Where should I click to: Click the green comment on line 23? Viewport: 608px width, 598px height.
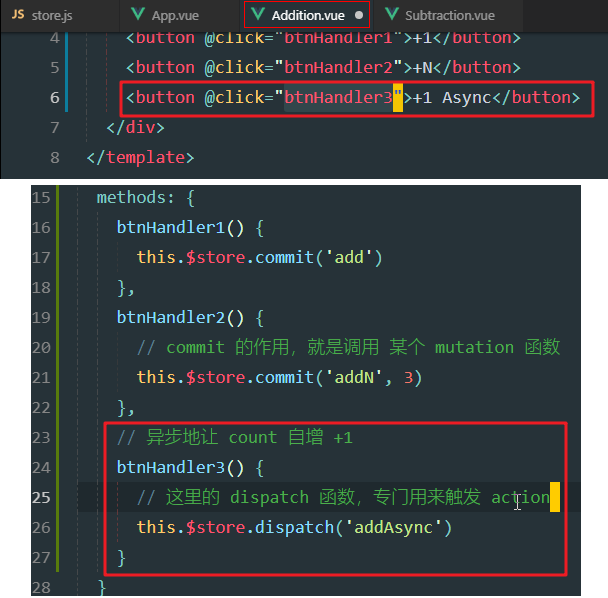[x=234, y=438]
